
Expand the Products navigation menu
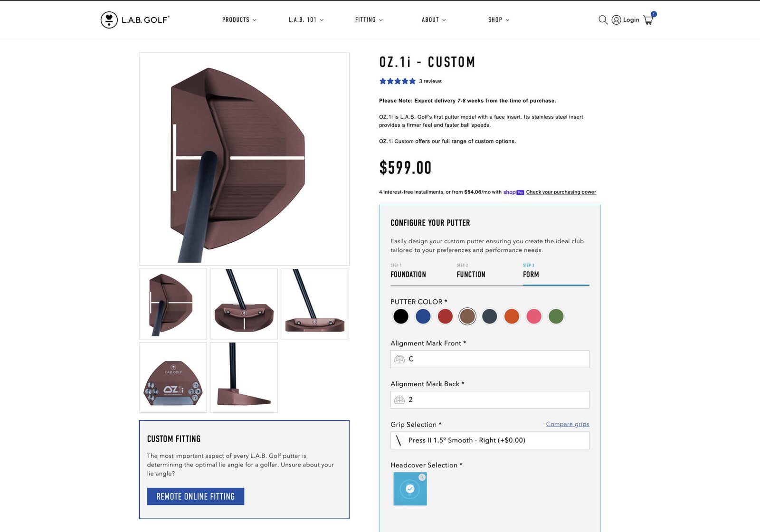coord(239,19)
